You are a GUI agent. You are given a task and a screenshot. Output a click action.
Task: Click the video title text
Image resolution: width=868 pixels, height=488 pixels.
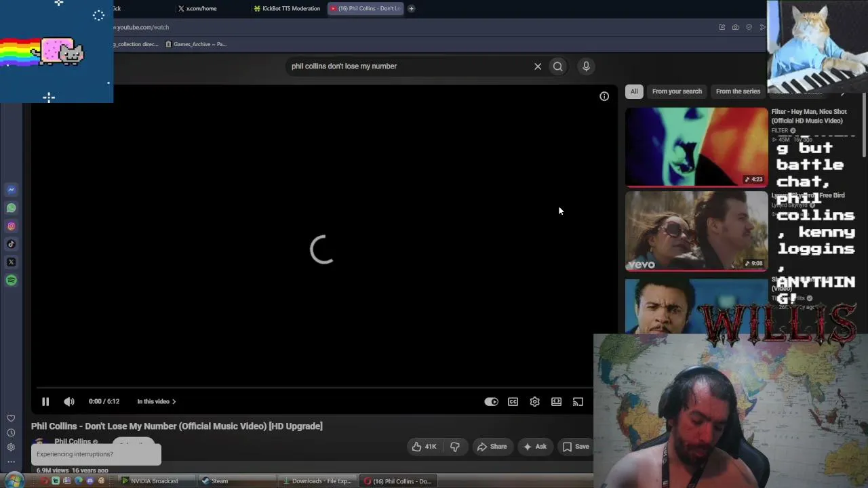click(177, 426)
